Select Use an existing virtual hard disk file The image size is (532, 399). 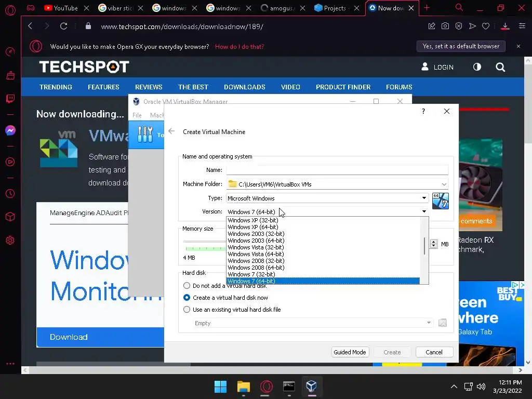click(x=187, y=310)
